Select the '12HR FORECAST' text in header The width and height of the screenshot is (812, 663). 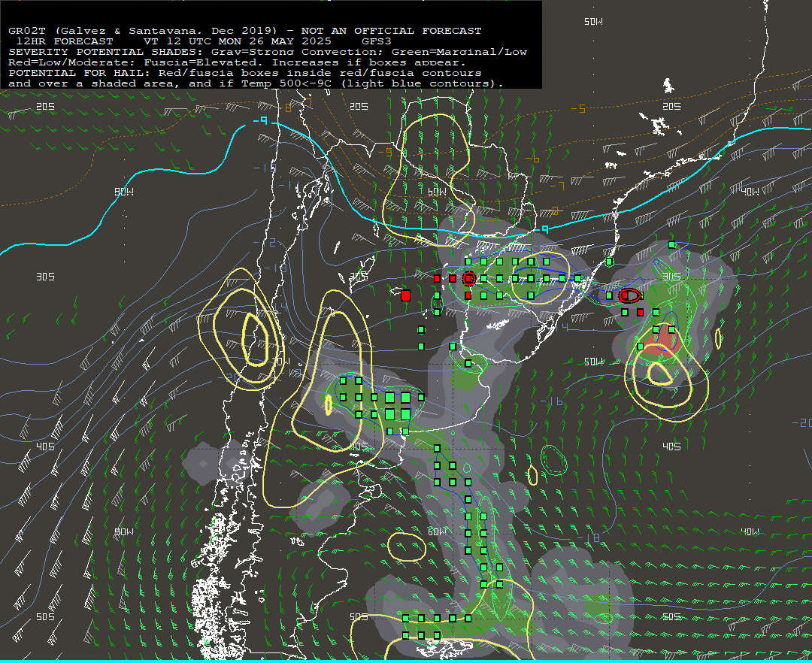(65, 41)
